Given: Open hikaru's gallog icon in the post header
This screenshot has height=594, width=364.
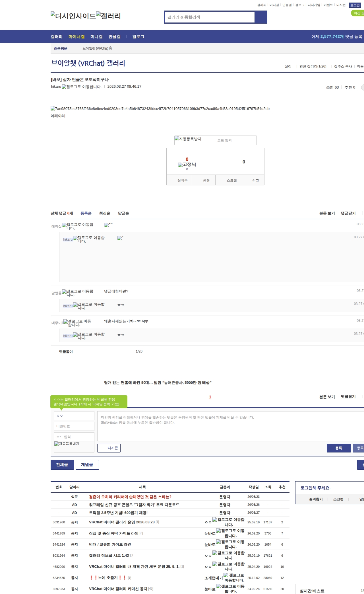Looking at the screenshot, I should 81,87.
